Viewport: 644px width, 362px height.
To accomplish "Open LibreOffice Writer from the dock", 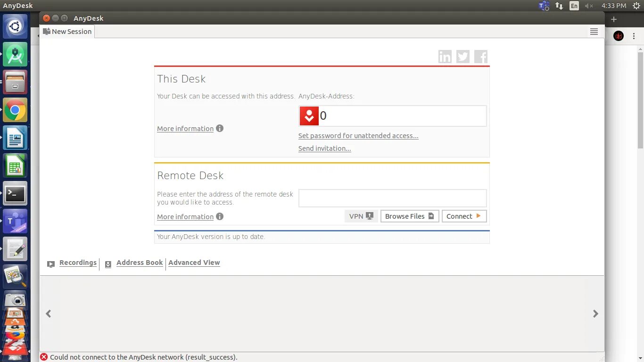I will coord(15,138).
